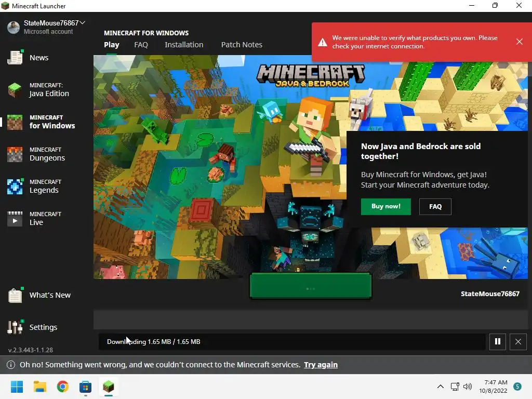Click the user profile avatar
532x399 pixels.
click(14, 27)
